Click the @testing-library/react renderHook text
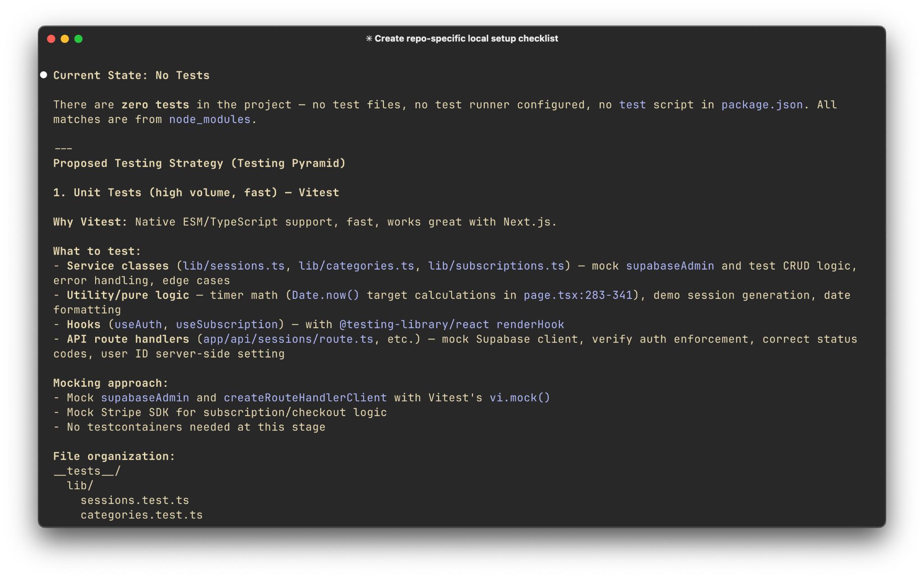924x578 pixels. coord(452,325)
